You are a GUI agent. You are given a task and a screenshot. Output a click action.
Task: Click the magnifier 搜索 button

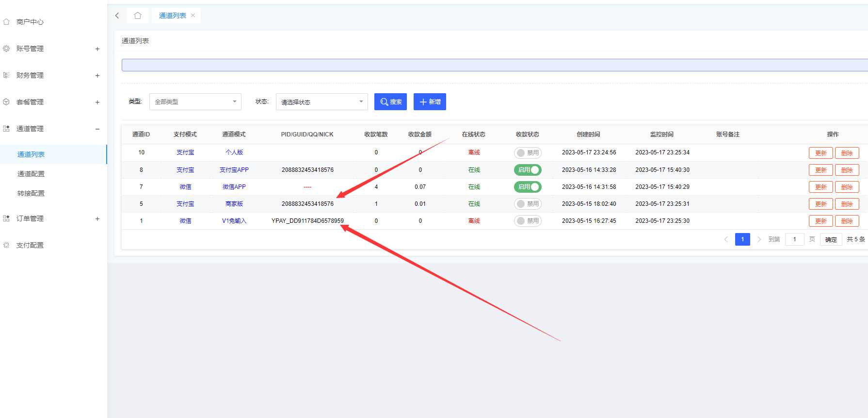[x=390, y=102]
